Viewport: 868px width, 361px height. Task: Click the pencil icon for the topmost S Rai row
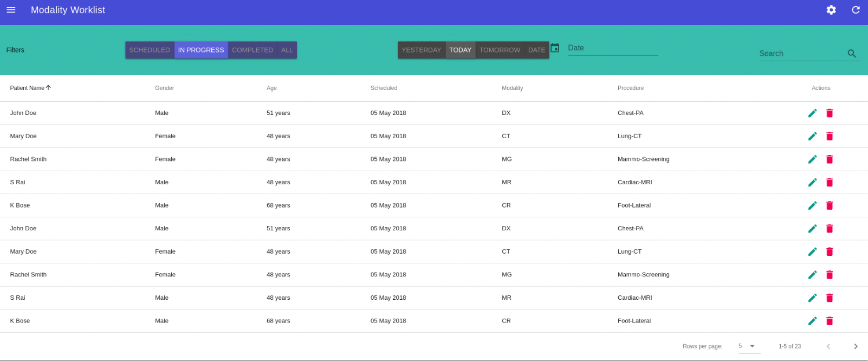click(812, 183)
